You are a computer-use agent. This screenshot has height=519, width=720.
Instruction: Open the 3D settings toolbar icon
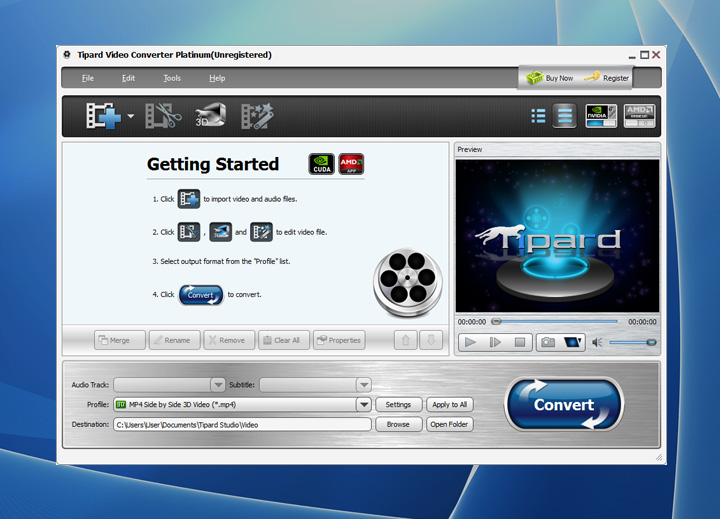210,115
